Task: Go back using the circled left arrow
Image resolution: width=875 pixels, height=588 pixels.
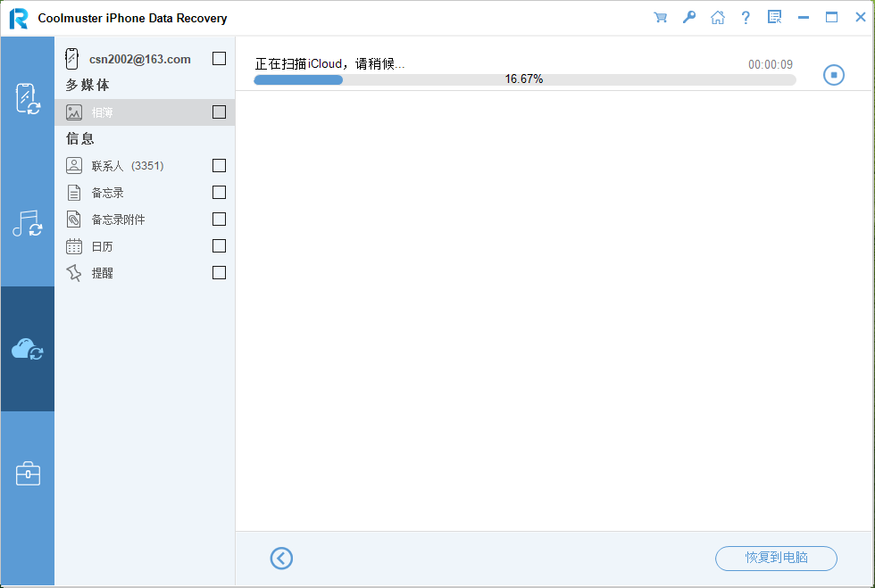Action: 281,558
